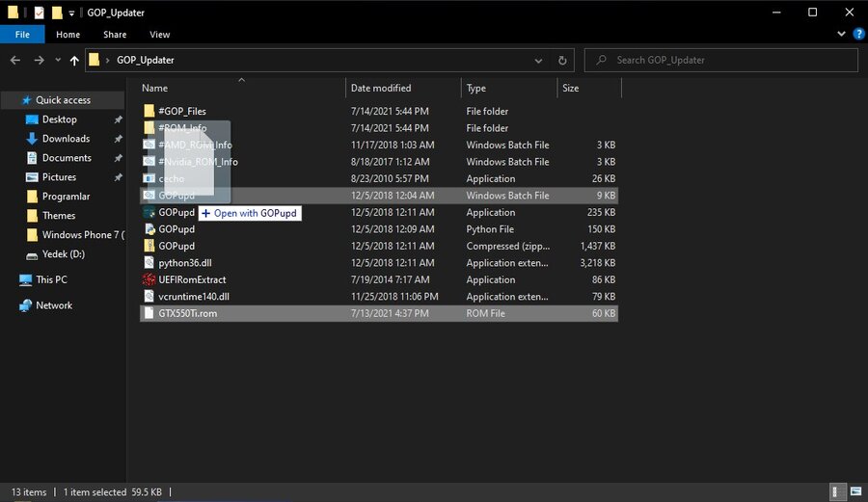The width and height of the screenshot is (868, 502).
Task: Click the python36.dll file
Action: 187,263
